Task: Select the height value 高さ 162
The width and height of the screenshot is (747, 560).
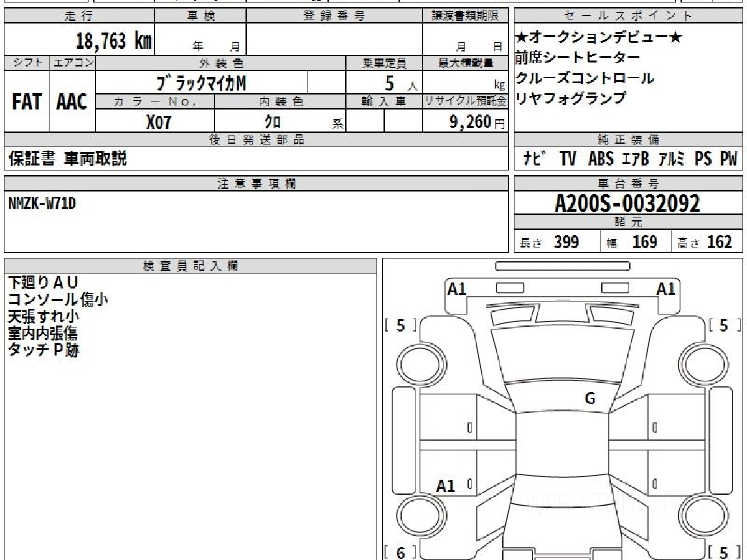Action: click(705, 242)
